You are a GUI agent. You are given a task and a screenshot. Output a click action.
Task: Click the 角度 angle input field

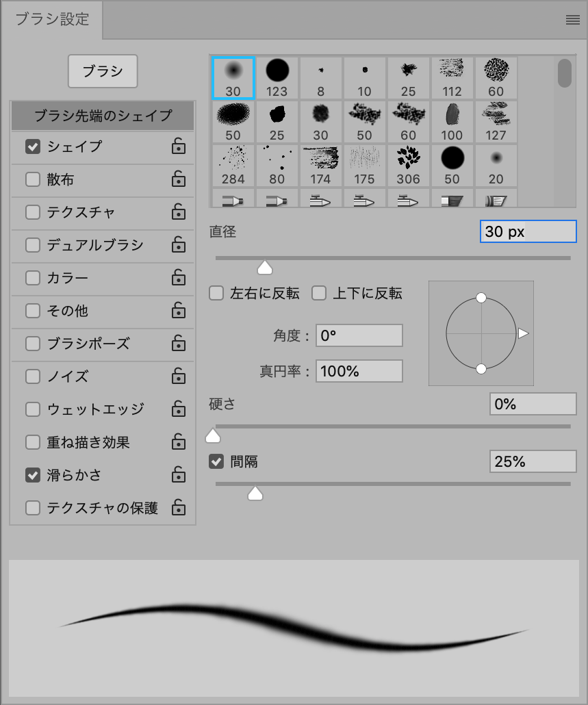(x=359, y=335)
